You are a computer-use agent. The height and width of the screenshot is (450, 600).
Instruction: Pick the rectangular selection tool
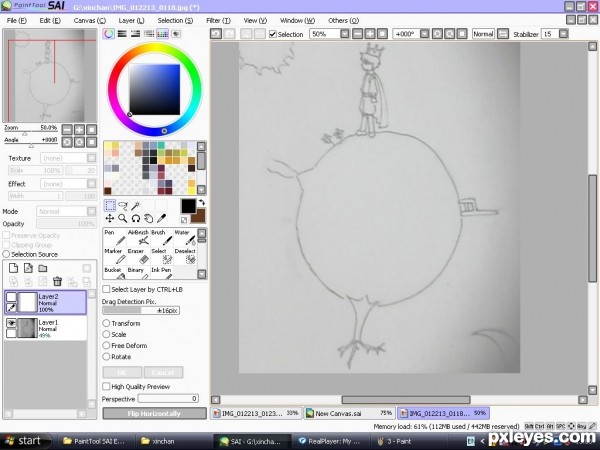click(110, 205)
